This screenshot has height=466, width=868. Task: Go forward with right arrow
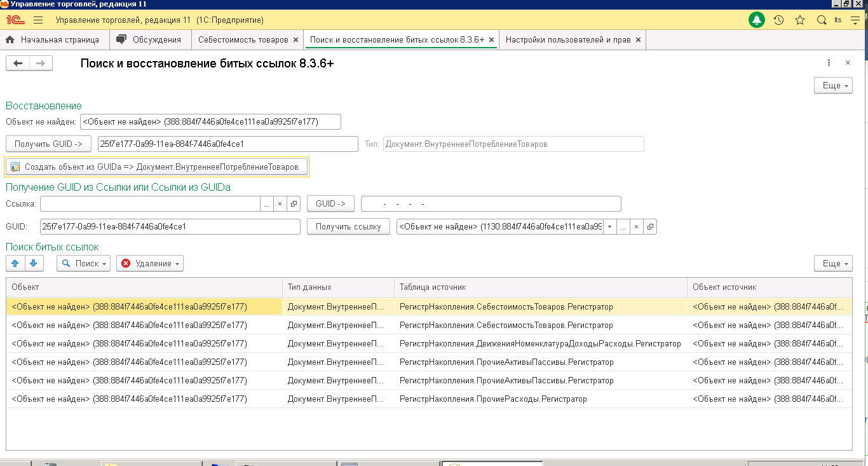(x=41, y=63)
